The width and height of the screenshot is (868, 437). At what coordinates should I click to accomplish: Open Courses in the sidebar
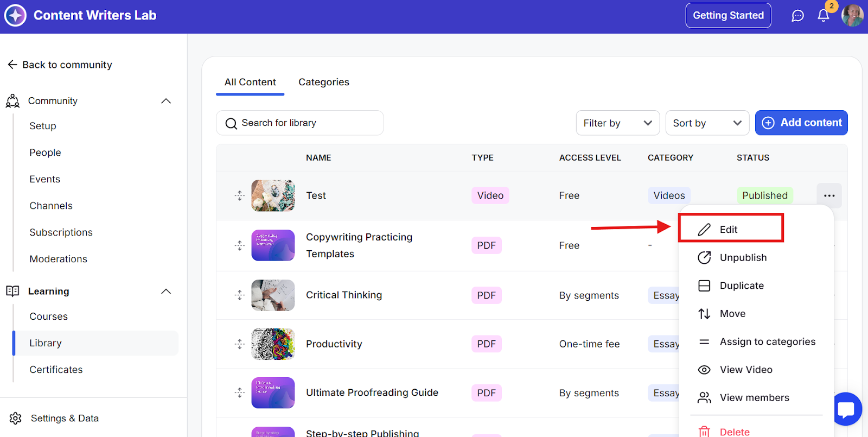[x=48, y=316]
